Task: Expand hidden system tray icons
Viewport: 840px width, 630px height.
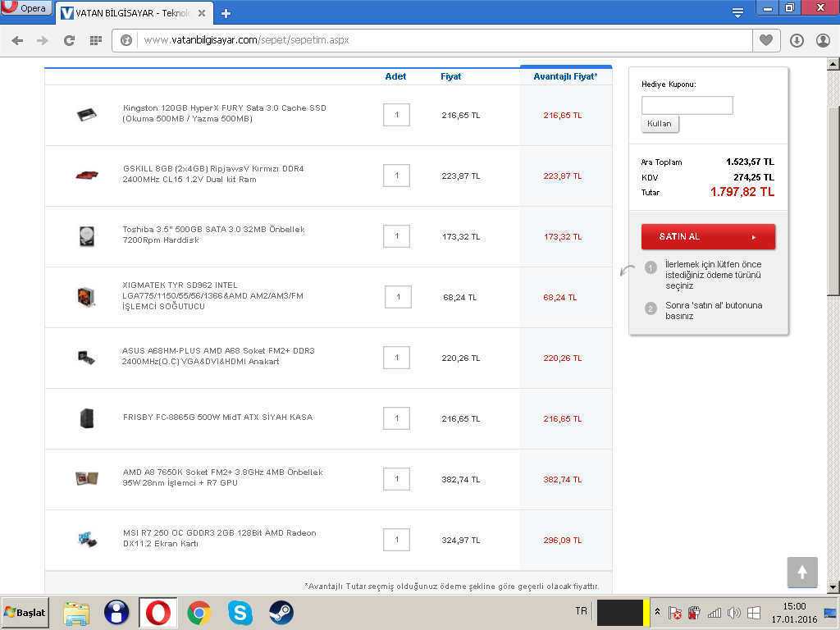Action: coord(657,612)
